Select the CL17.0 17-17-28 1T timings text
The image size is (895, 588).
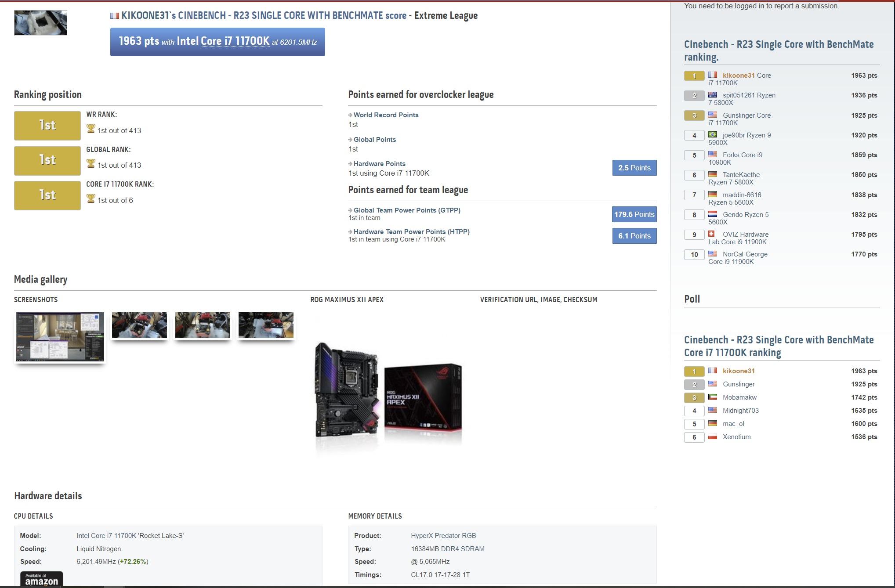pos(440,575)
